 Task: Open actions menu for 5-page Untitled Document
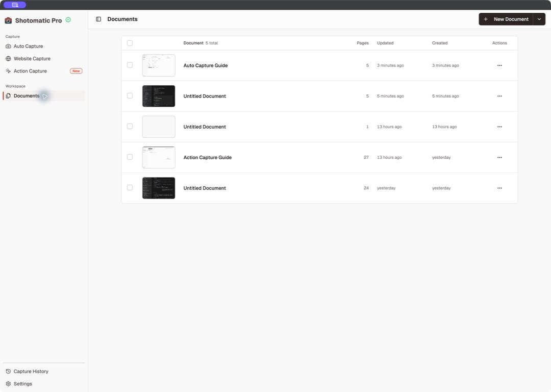point(499,96)
